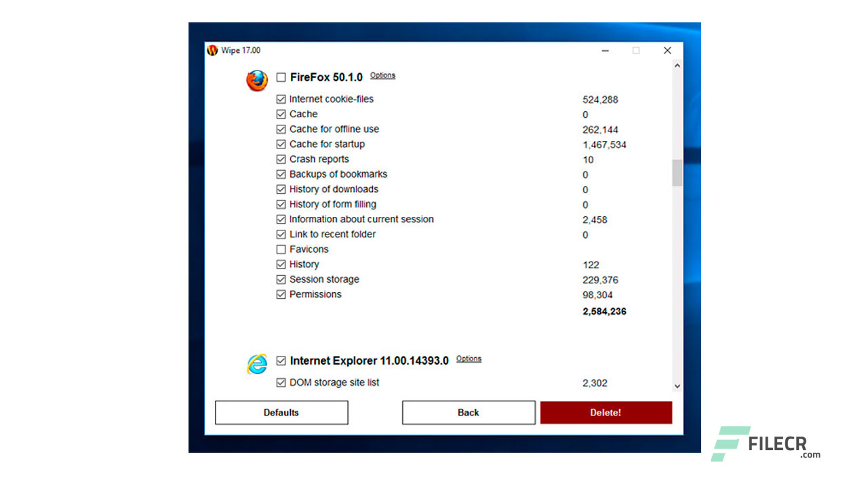Disable Information about current session checkbox
The image size is (868, 488).
tap(281, 220)
